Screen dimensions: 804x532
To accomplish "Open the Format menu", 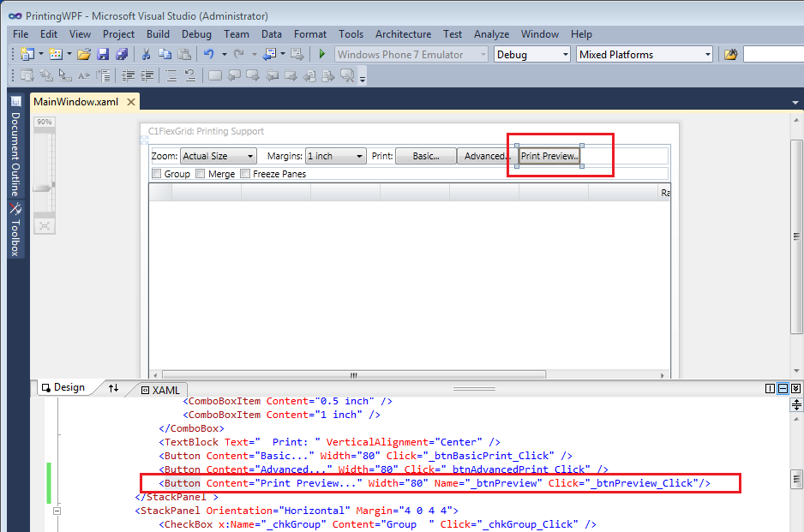I will click(309, 34).
